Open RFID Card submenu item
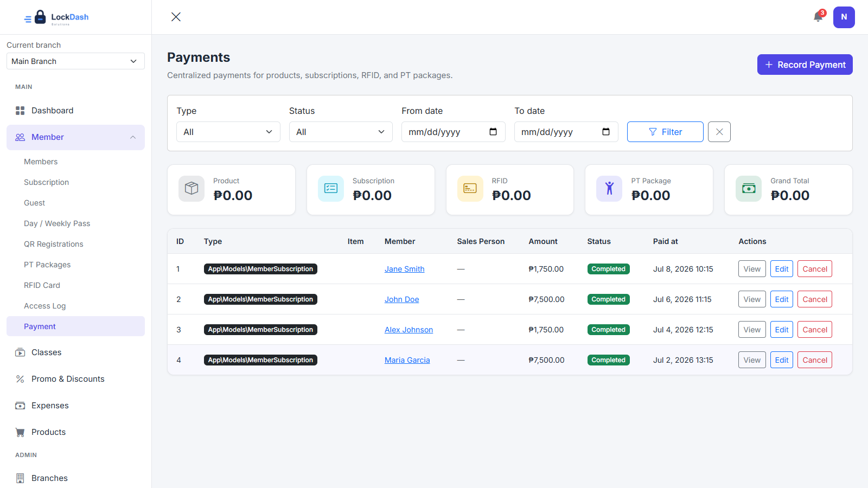The image size is (868, 488). click(42, 285)
